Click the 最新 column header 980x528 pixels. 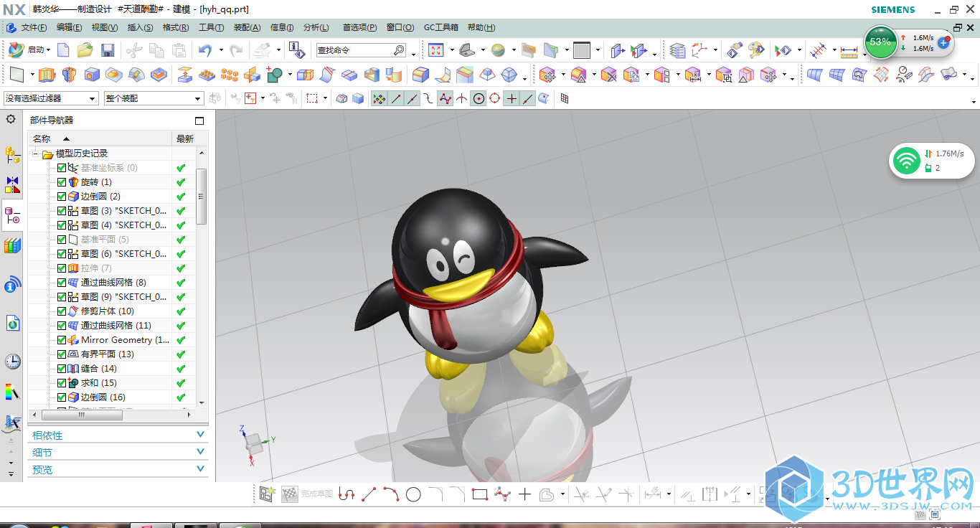184,138
